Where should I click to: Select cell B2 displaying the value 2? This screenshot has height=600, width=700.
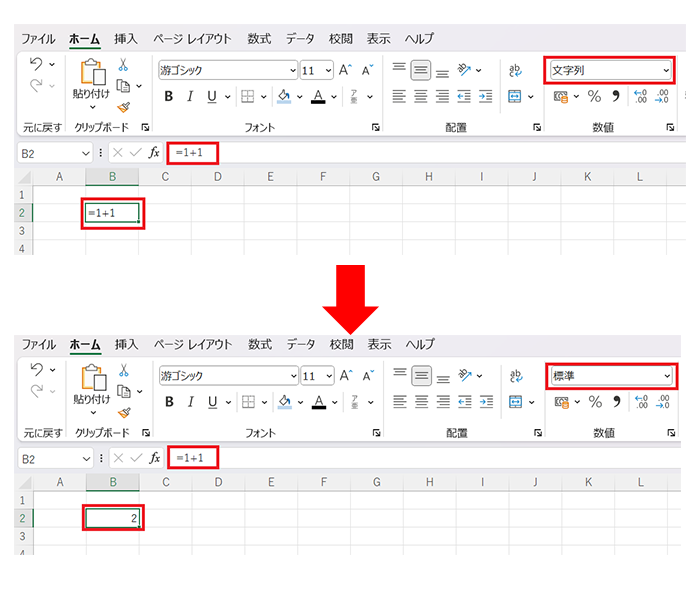click(112, 518)
